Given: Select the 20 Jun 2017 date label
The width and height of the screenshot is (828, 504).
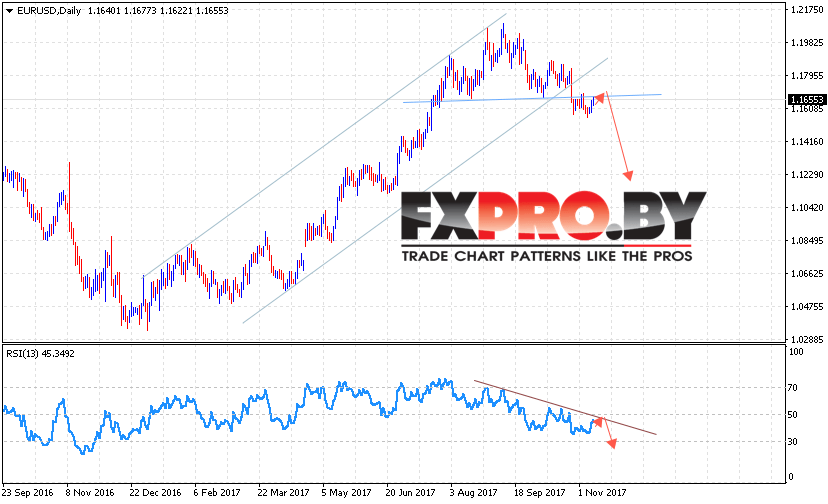Looking at the screenshot, I should 410,492.
